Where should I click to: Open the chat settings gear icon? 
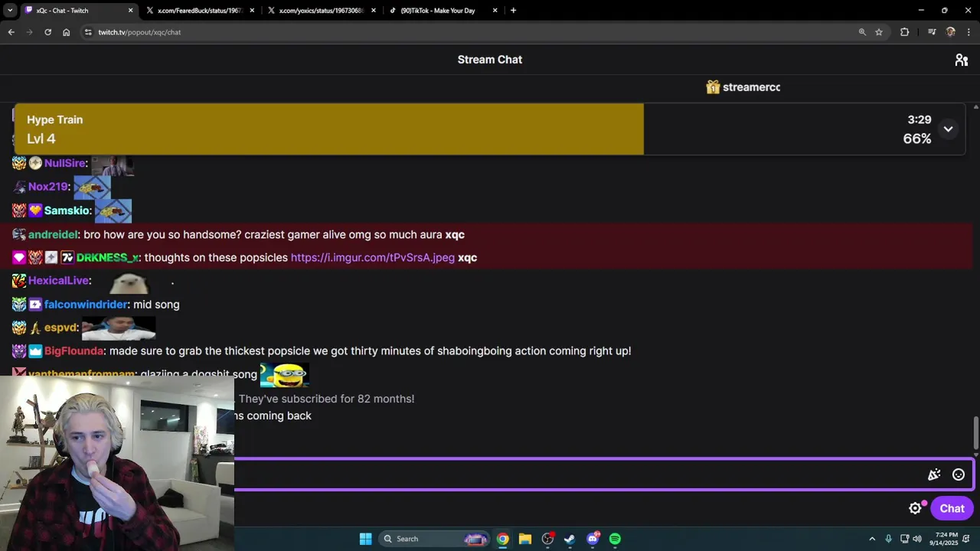pyautogui.click(x=915, y=508)
